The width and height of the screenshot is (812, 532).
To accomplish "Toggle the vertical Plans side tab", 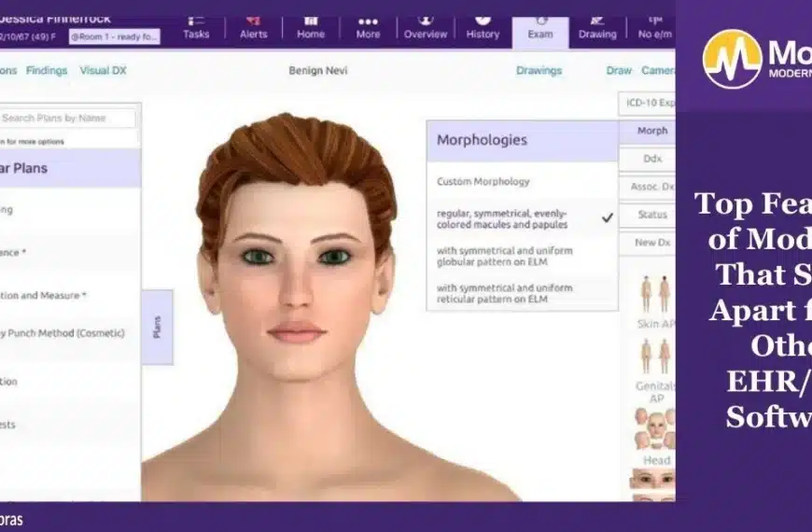I will pyautogui.click(x=158, y=327).
